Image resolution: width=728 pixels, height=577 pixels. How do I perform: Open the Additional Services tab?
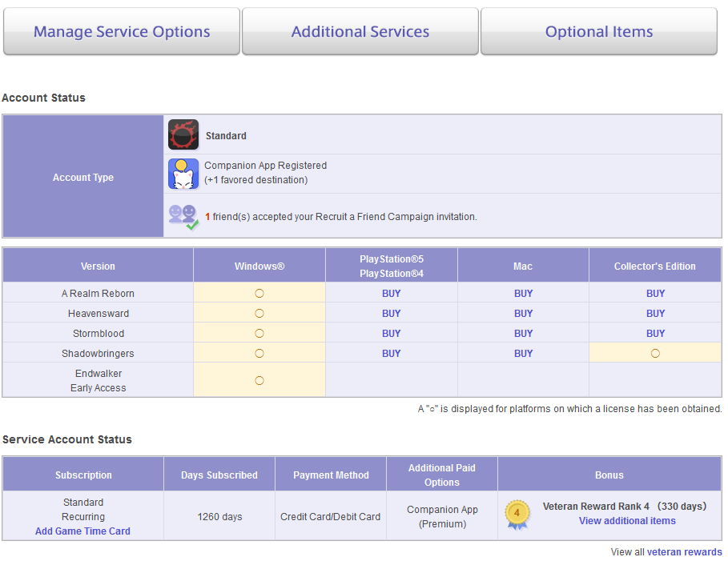point(360,31)
